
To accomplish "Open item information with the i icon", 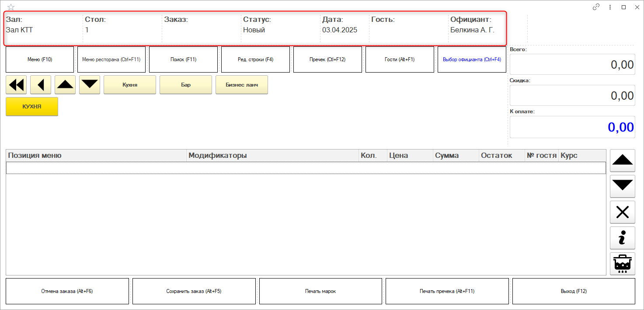I will 622,238.
